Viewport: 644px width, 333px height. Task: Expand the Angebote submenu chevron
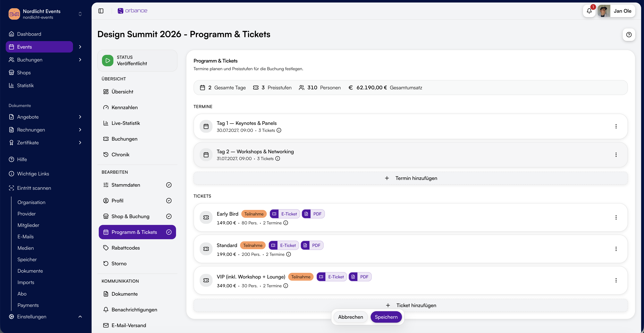80,117
